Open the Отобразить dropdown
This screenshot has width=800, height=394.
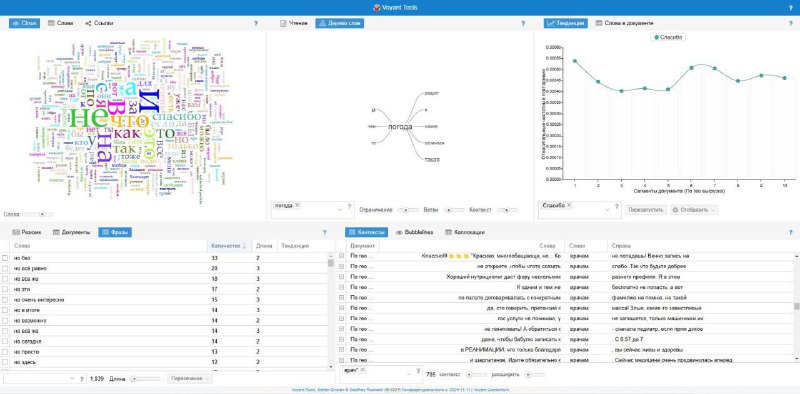[694, 210]
